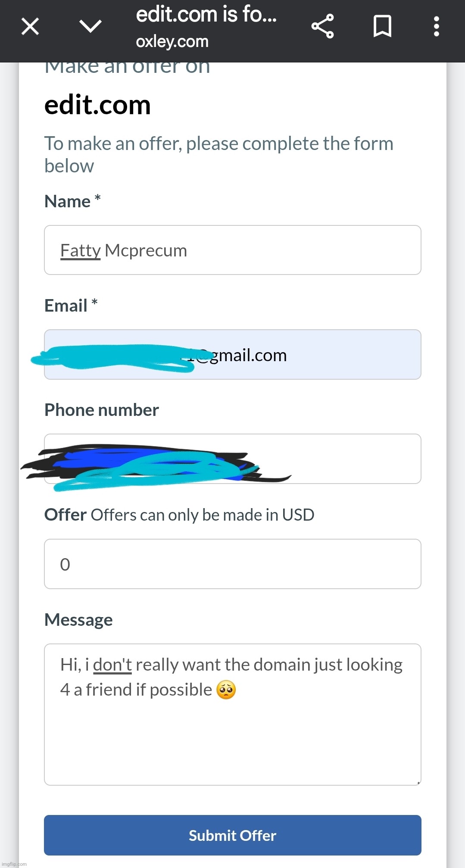
Task: Bookmark this page
Action: (x=382, y=26)
